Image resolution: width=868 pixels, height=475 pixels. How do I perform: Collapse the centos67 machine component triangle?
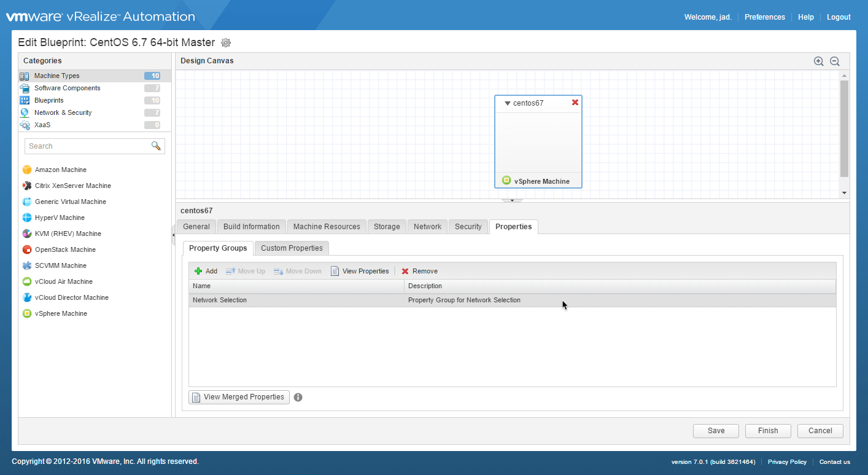tap(508, 103)
